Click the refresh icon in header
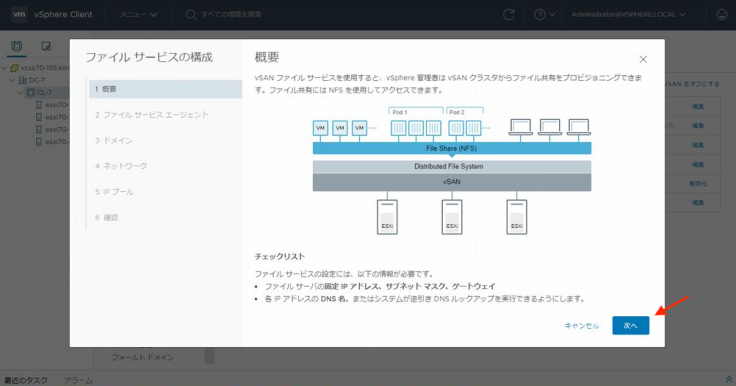Screen dimensions: 736x386 (509, 15)
